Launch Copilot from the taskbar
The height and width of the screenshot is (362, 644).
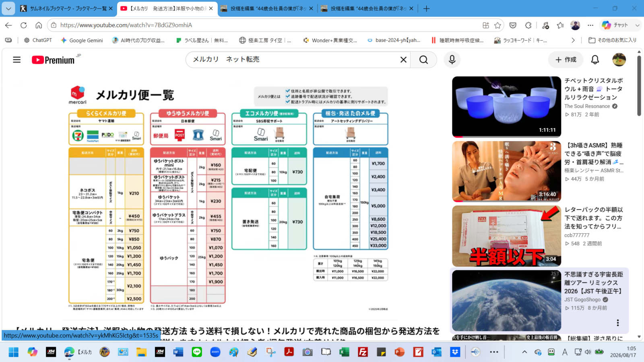(32, 352)
